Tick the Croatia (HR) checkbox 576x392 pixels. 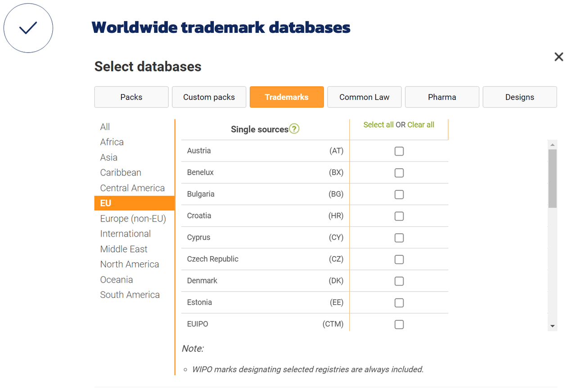coord(399,216)
